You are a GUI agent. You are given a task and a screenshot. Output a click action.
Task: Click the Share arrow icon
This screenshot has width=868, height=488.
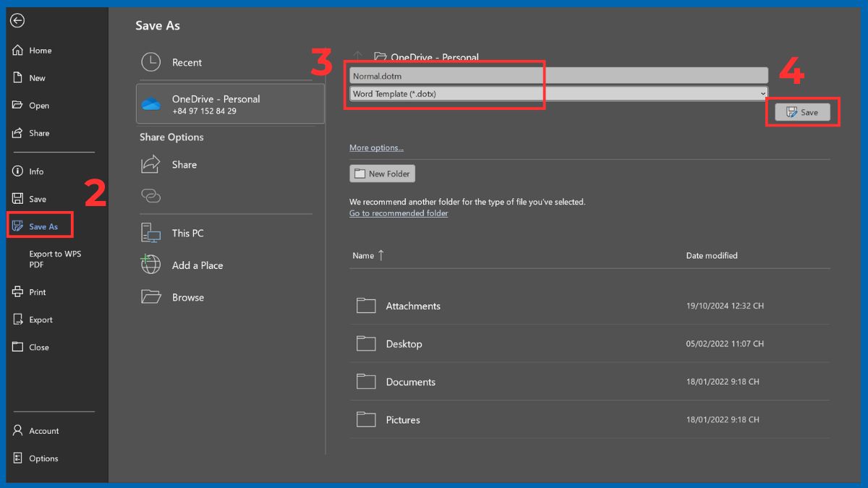(x=150, y=164)
